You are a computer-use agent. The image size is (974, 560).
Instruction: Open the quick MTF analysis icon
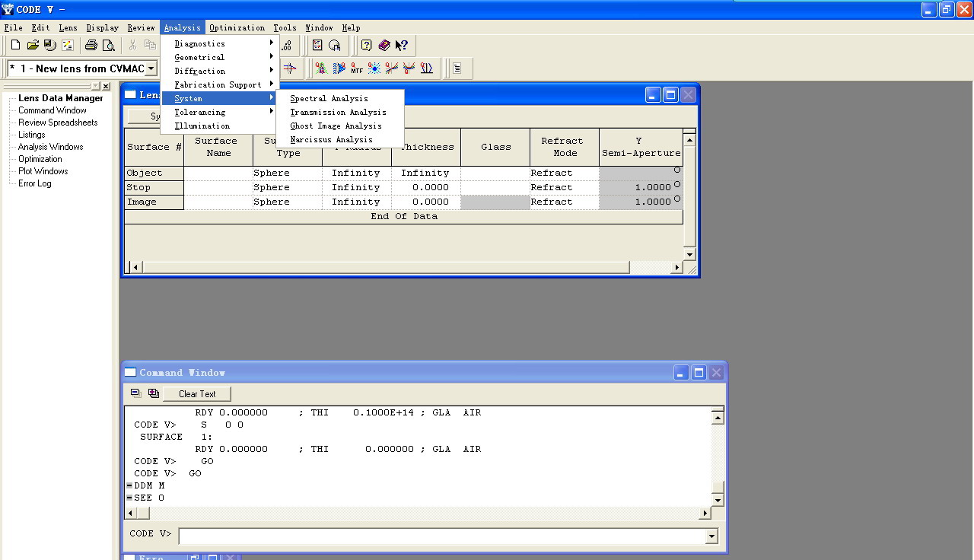(357, 68)
